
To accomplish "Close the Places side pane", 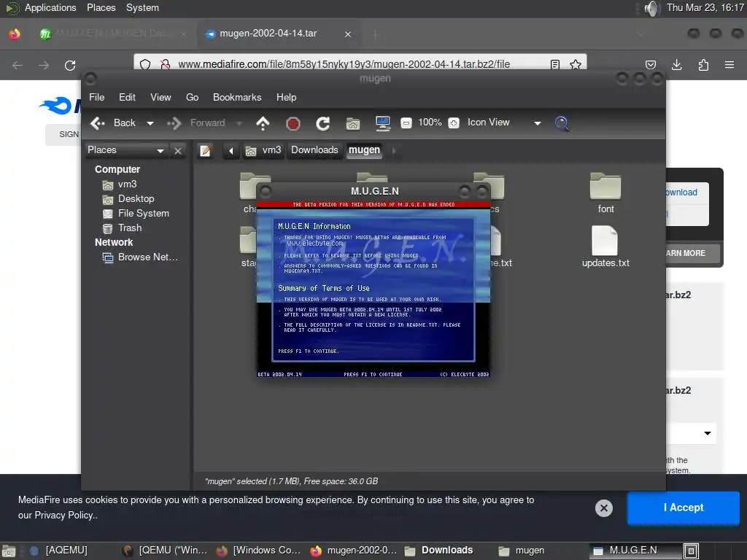I will coord(178,151).
